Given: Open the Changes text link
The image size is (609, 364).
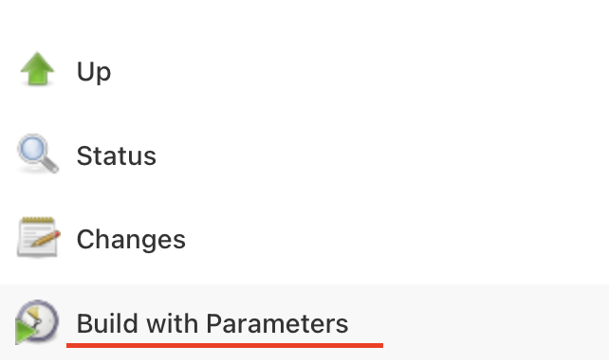Looking at the screenshot, I should click(131, 240).
